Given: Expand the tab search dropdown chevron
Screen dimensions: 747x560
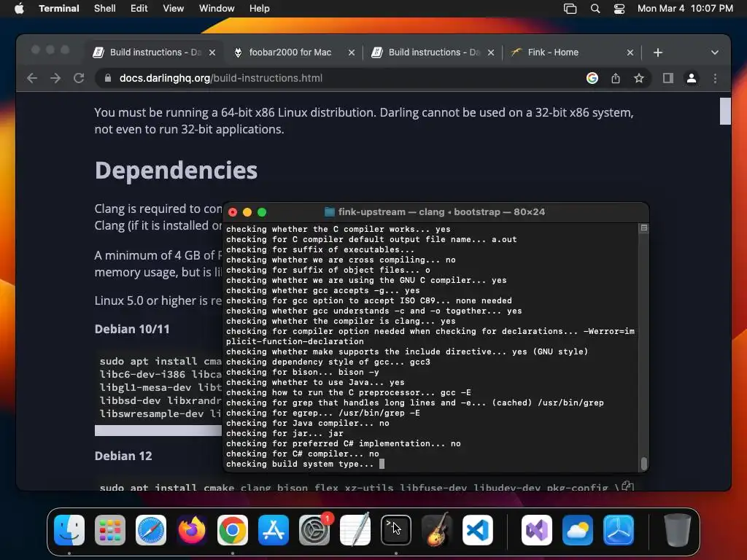Looking at the screenshot, I should pyautogui.click(x=715, y=52).
